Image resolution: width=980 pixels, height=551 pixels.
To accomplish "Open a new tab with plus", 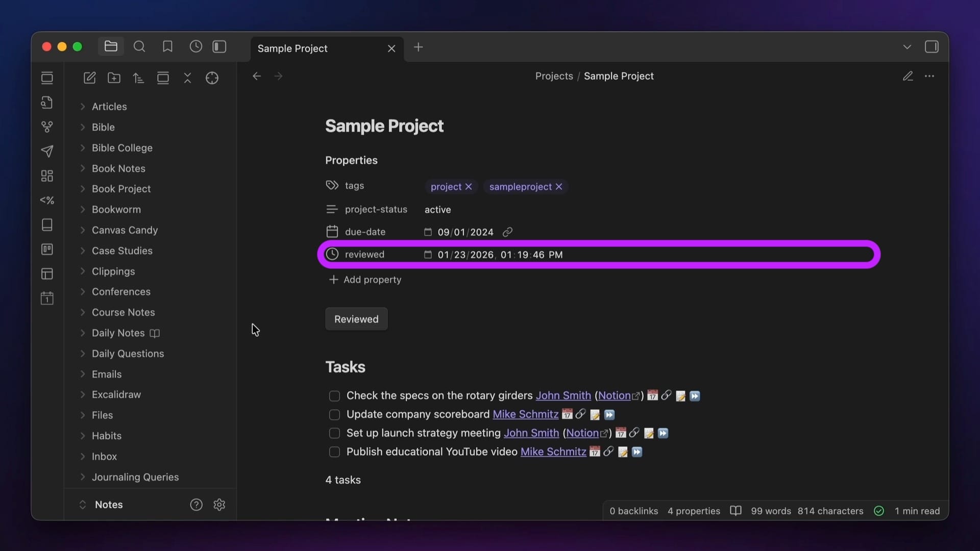I will click(x=418, y=47).
